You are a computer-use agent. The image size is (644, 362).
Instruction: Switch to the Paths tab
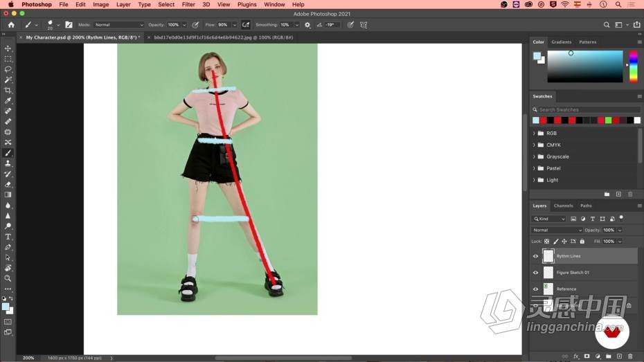(586, 206)
